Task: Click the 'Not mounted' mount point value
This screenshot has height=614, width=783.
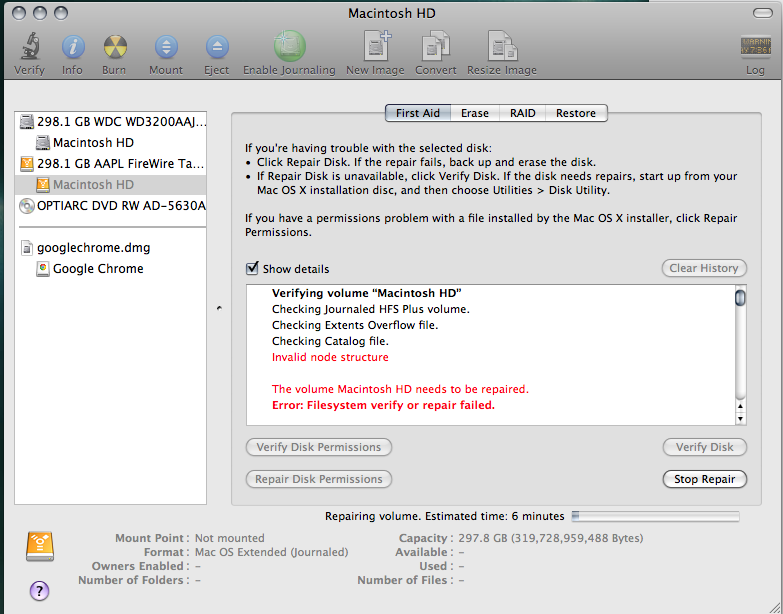Action: (230, 538)
